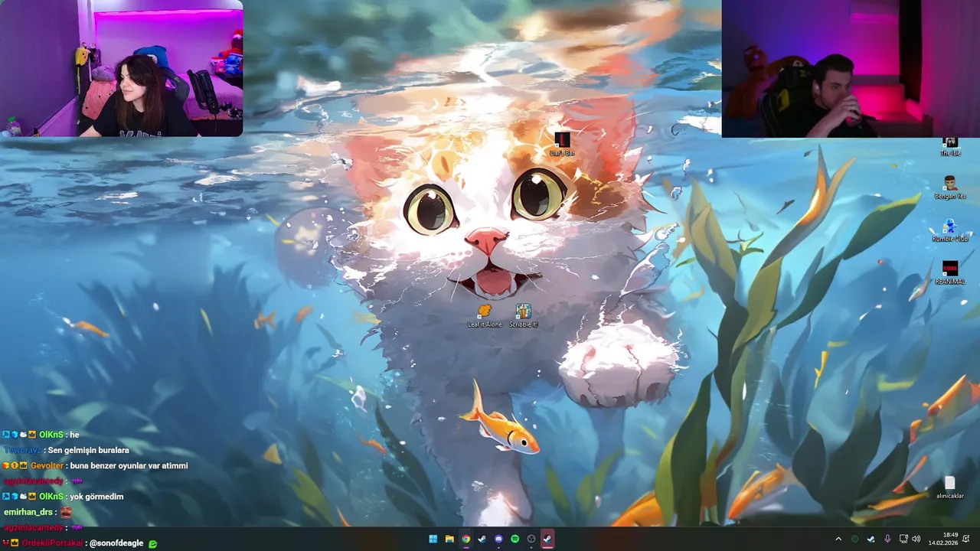Viewport: 980px width, 551px height.
Task: Click chat message 'buna benzer oyunlar var atimmi'
Action: coord(130,465)
